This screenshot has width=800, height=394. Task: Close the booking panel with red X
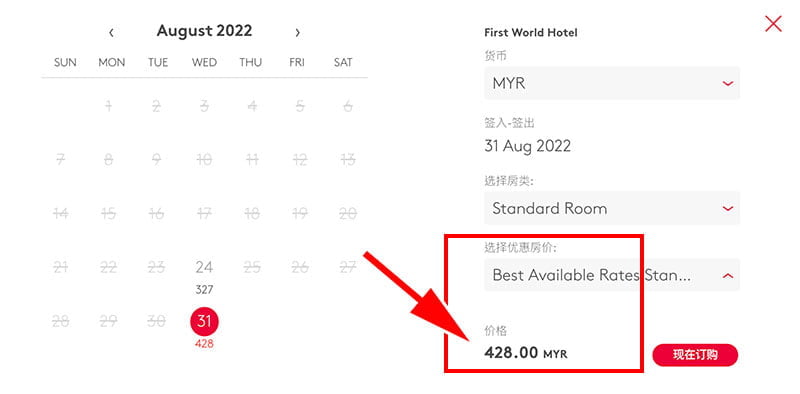pyautogui.click(x=773, y=23)
